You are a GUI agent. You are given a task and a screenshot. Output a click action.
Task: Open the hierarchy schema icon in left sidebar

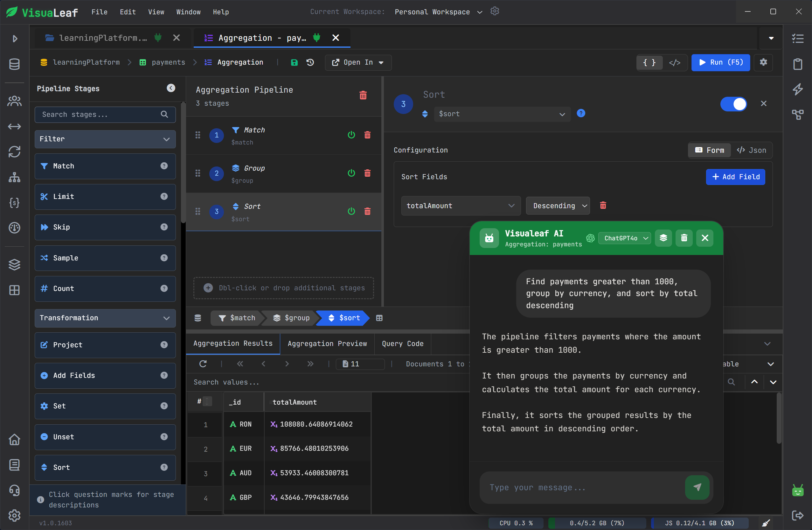click(14, 177)
